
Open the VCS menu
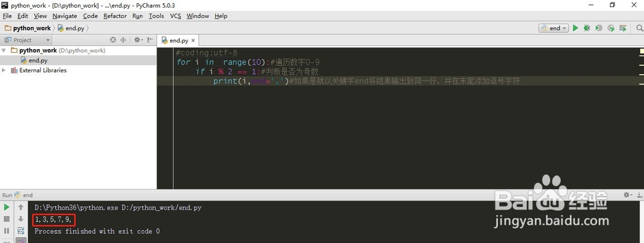tap(175, 15)
